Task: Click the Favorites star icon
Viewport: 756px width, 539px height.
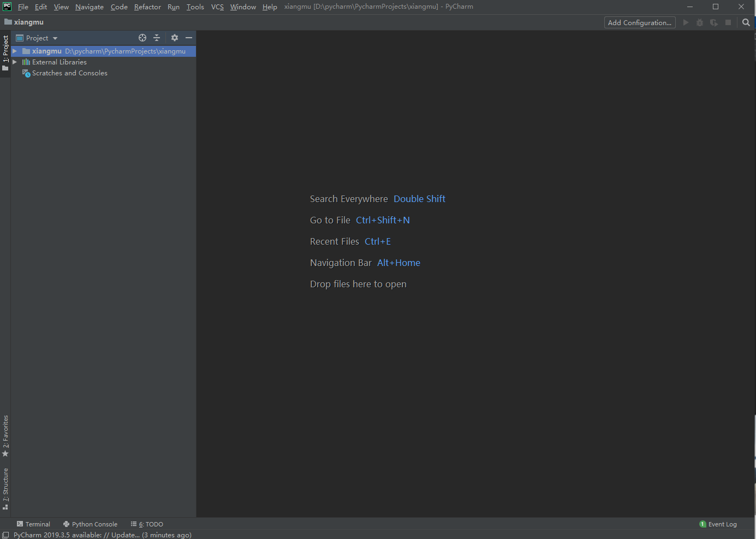Action: (5, 454)
